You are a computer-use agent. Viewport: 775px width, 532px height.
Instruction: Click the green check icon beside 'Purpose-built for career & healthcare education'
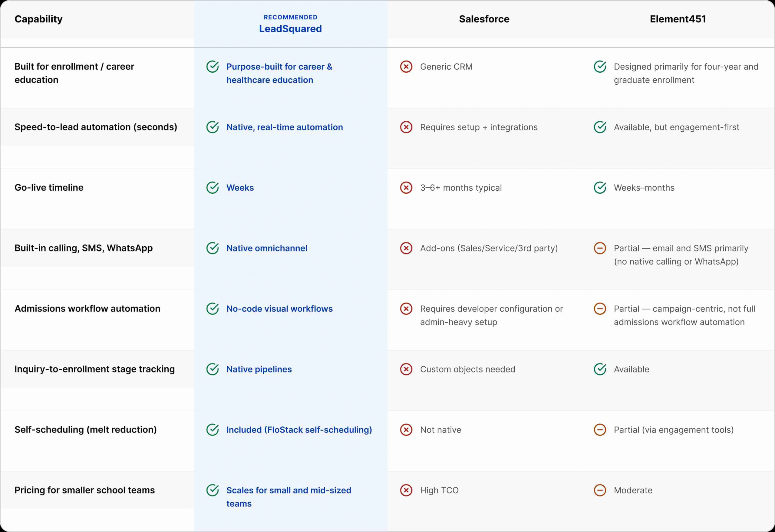click(213, 67)
